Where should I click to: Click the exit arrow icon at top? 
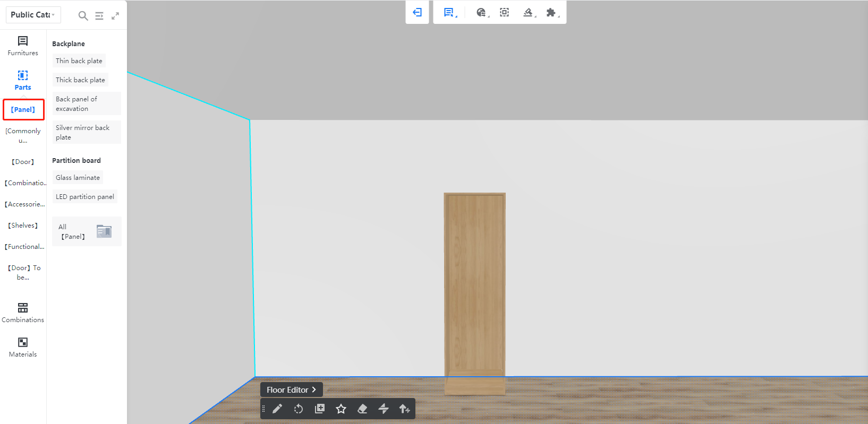click(418, 12)
